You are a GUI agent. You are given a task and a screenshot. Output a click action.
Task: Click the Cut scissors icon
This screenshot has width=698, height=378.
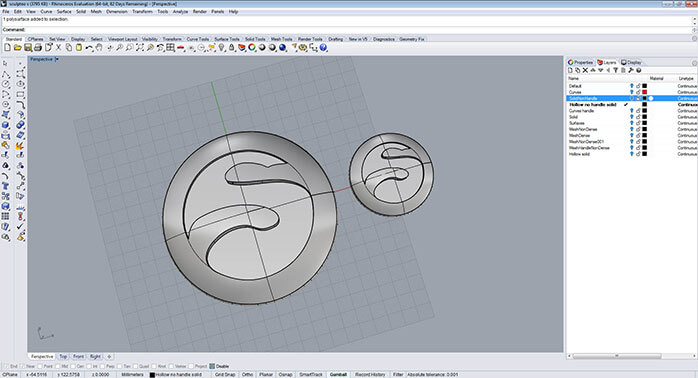(58, 48)
